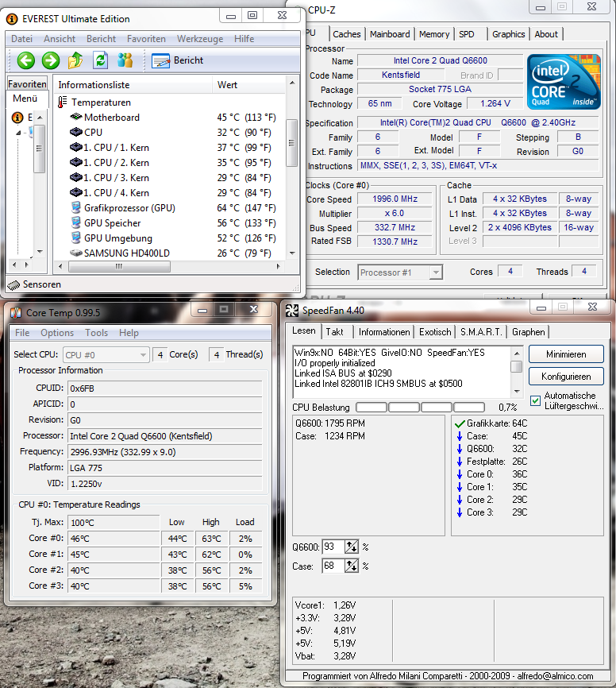Click the Minimieren button in SpeedFan

pyautogui.click(x=566, y=354)
